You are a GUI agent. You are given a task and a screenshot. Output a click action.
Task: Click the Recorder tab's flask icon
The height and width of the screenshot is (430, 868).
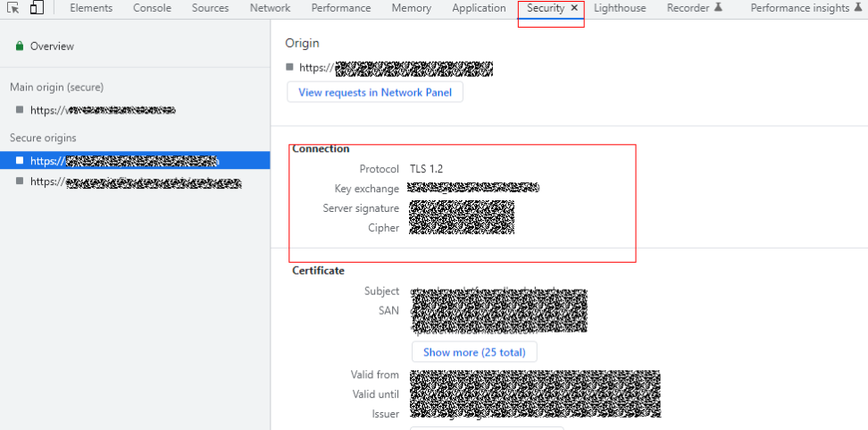[x=718, y=8]
